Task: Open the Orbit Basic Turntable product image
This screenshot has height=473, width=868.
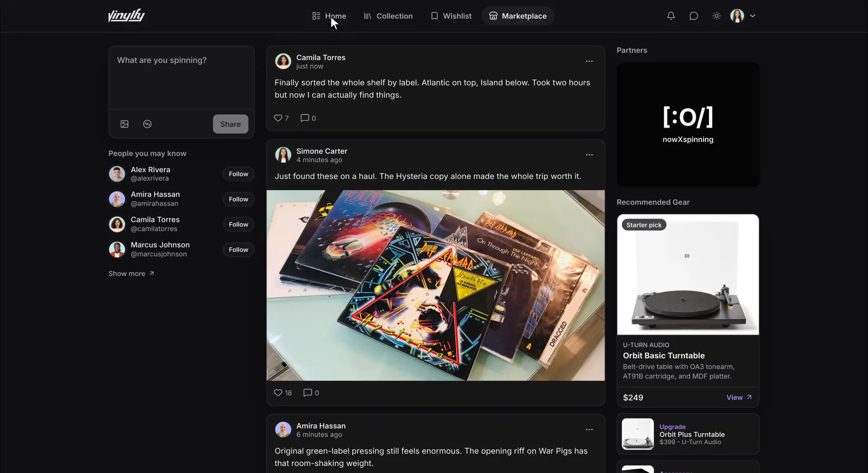Action: (x=688, y=274)
